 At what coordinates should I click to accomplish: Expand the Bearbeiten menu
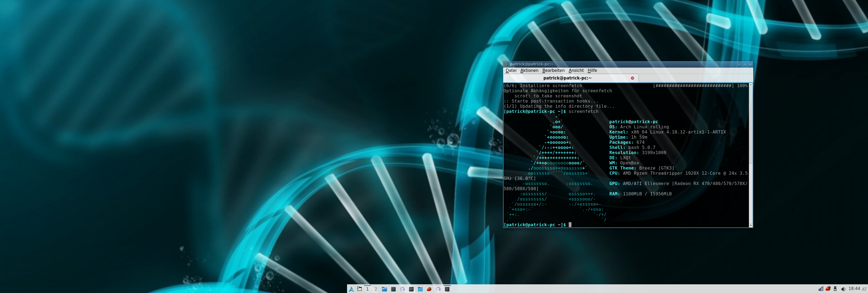(553, 70)
